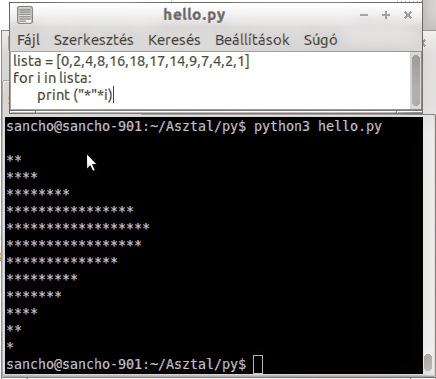Viewport: 436px width, 379px height.
Task: Minimize the hello.py editor window
Action: tap(364, 15)
